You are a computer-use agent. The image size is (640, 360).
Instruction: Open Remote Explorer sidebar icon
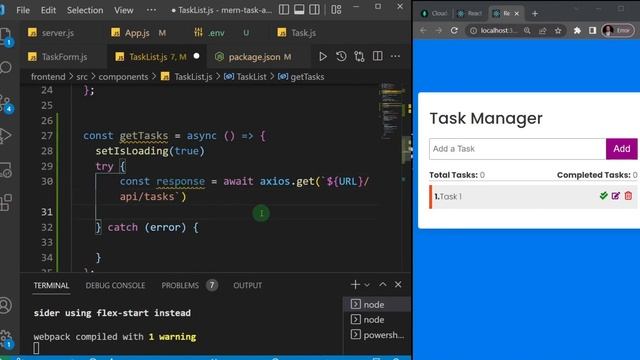6,170
